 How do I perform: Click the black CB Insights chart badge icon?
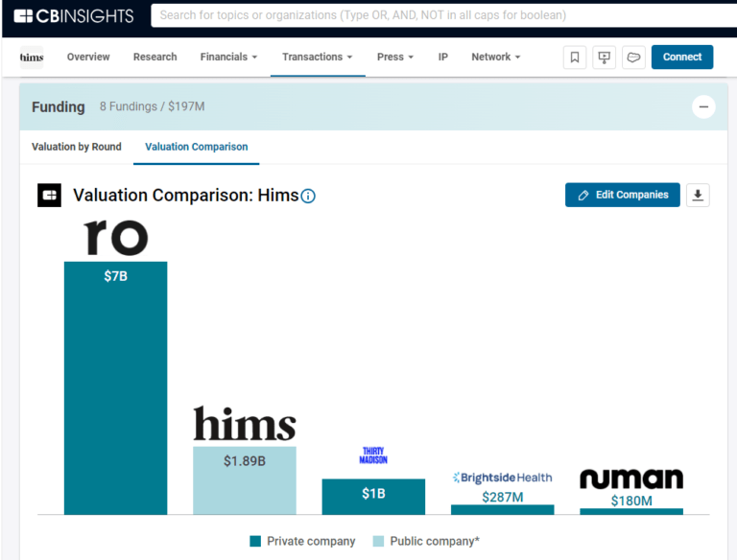[49, 195]
